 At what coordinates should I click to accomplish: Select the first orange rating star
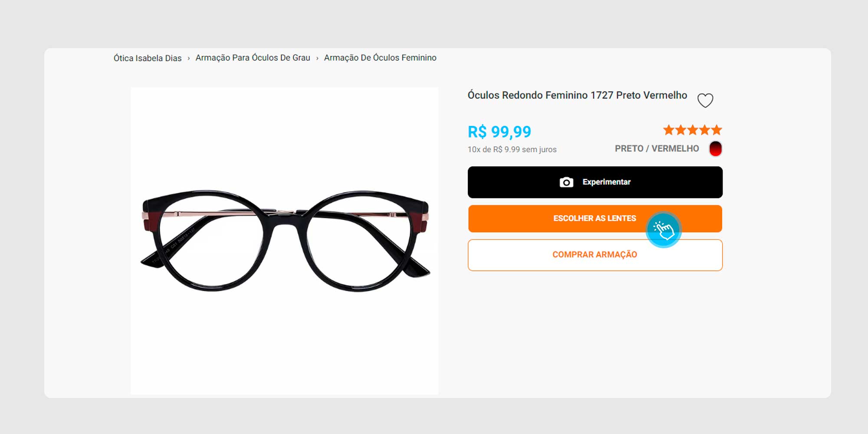pyautogui.click(x=669, y=130)
